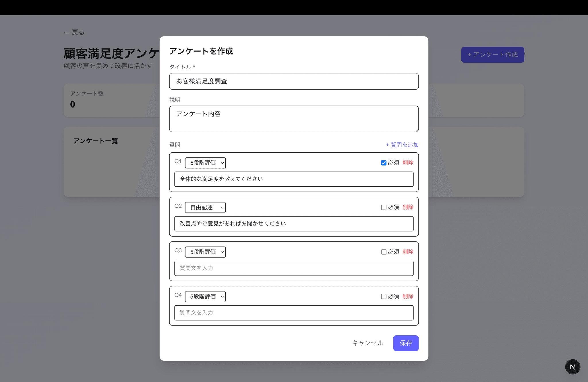Click the Next.js dev tools icon
The image size is (588, 382).
pos(572,367)
